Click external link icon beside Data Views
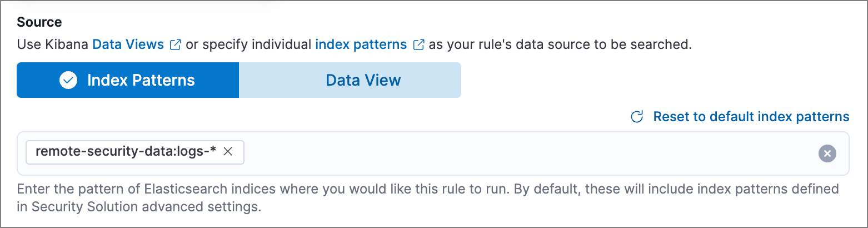868x228 pixels. (x=175, y=44)
